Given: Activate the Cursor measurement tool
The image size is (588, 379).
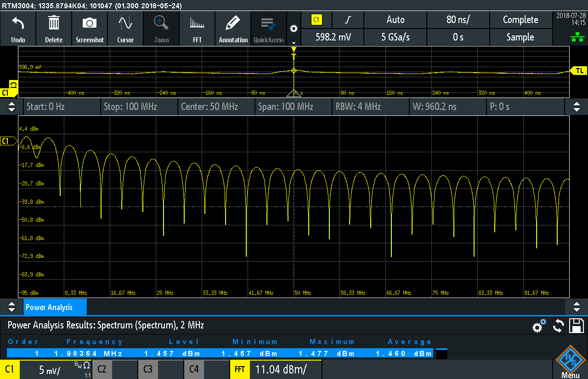Looking at the screenshot, I should (125, 23).
